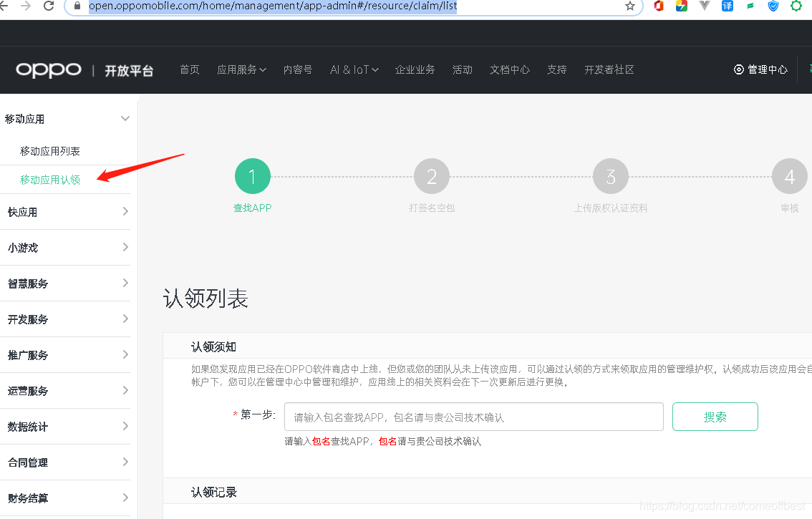The width and height of the screenshot is (812, 519).
Task: Open 内容号 in top navigation
Action: click(298, 69)
